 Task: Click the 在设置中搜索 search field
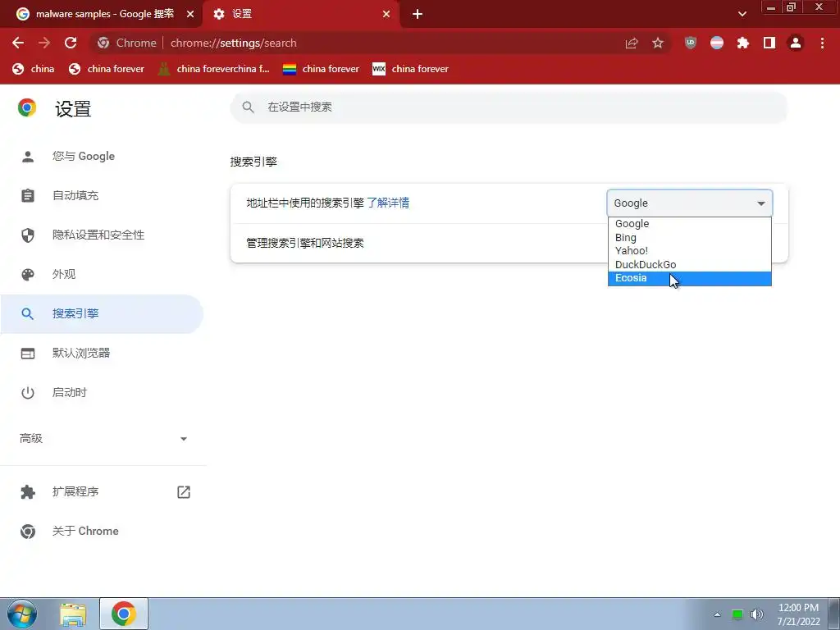(509, 107)
